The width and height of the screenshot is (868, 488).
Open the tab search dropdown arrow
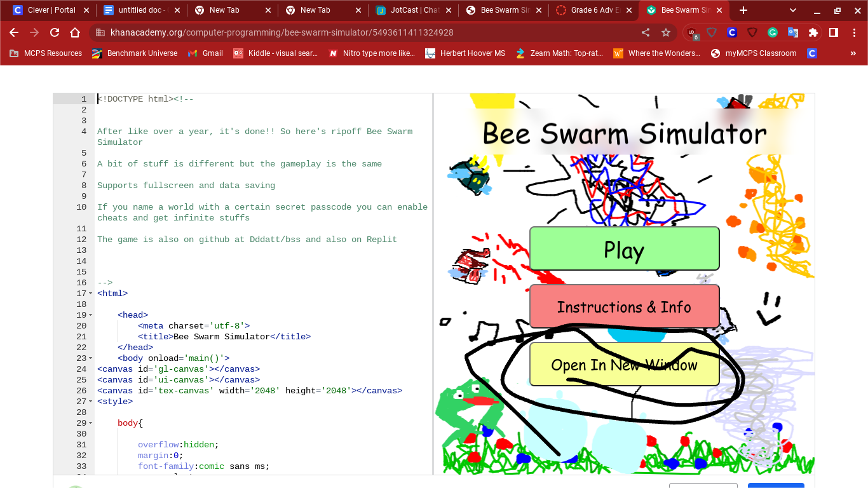(x=793, y=10)
